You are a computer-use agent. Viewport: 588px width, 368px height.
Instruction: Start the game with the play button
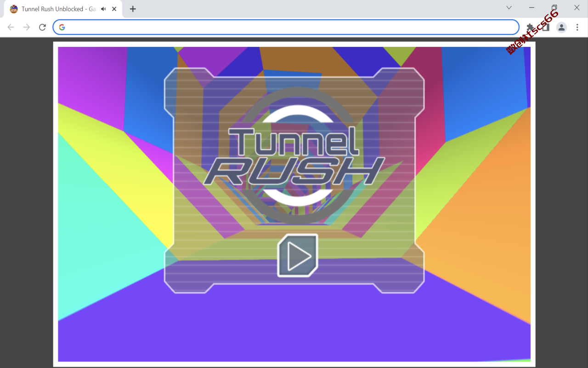tap(298, 256)
